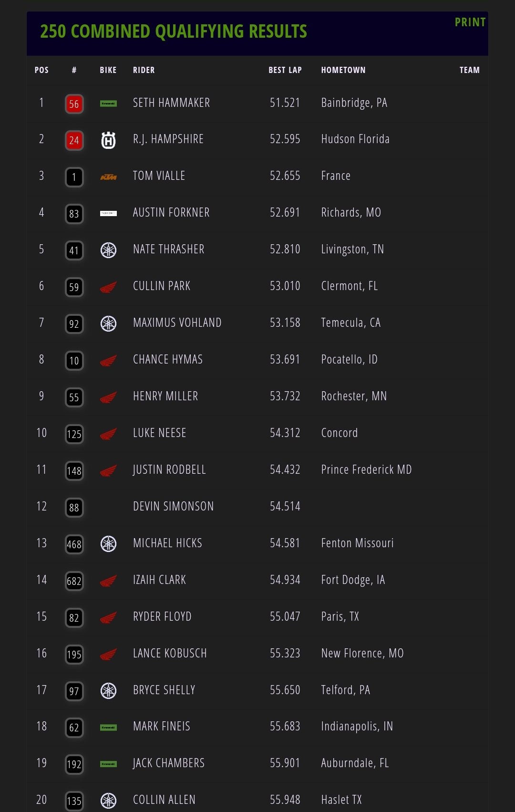This screenshot has height=812, width=515.
Task: Click rider name Maximus Vohland
Action: pyautogui.click(x=177, y=323)
